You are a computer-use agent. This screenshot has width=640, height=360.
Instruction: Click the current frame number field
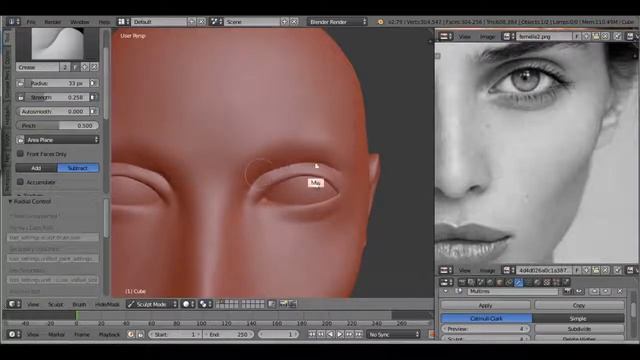point(278,334)
